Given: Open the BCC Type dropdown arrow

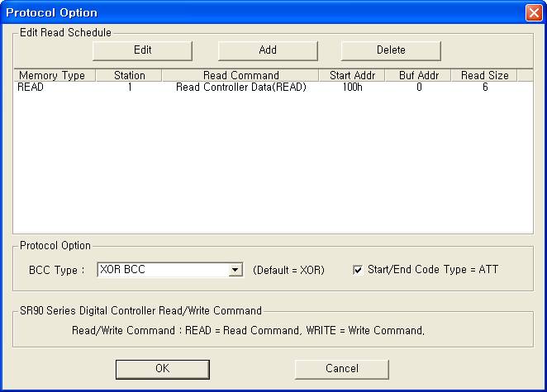Looking at the screenshot, I should pos(235,270).
